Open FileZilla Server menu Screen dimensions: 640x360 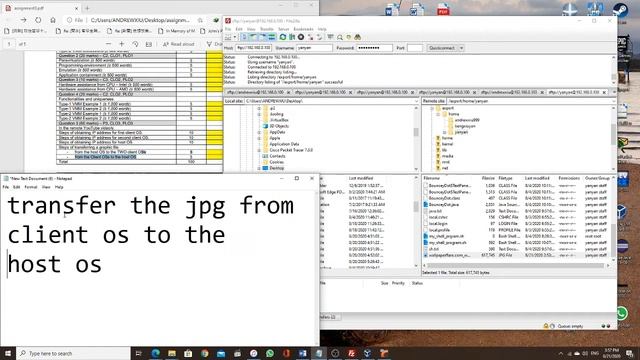(x=283, y=29)
